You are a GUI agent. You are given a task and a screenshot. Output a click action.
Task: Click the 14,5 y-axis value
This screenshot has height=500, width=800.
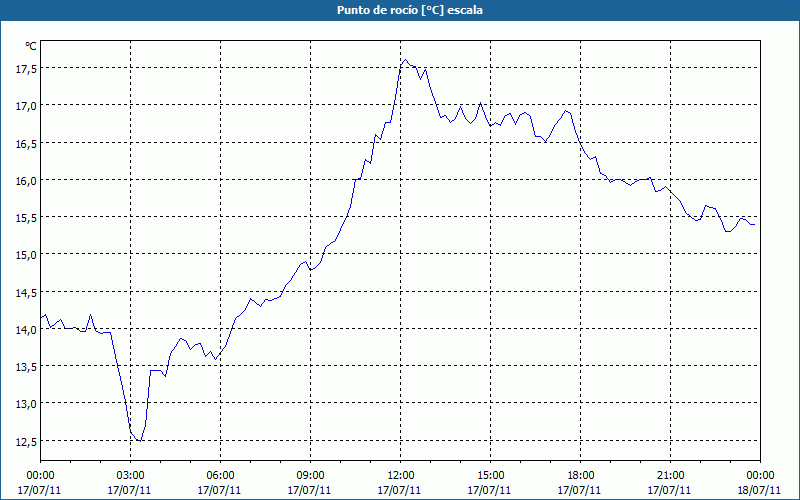(26, 293)
